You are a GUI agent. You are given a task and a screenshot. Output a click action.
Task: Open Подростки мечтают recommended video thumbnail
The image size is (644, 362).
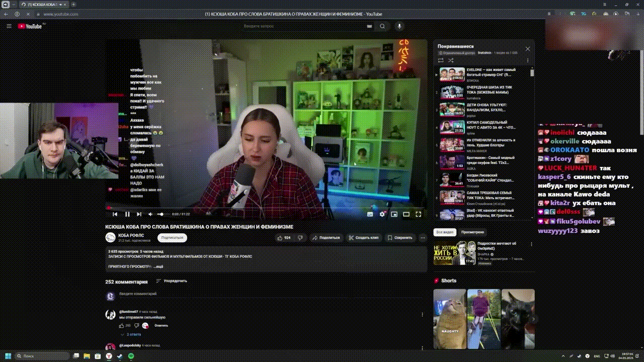point(455,253)
